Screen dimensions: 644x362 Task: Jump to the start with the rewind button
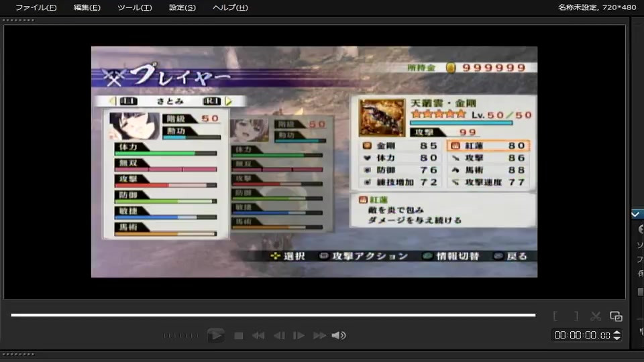coord(258,336)
